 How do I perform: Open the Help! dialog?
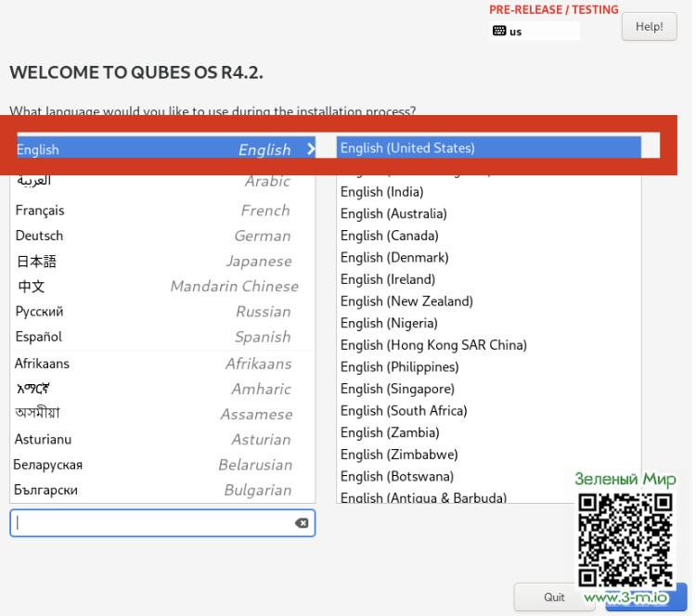(x=649, y=26)
